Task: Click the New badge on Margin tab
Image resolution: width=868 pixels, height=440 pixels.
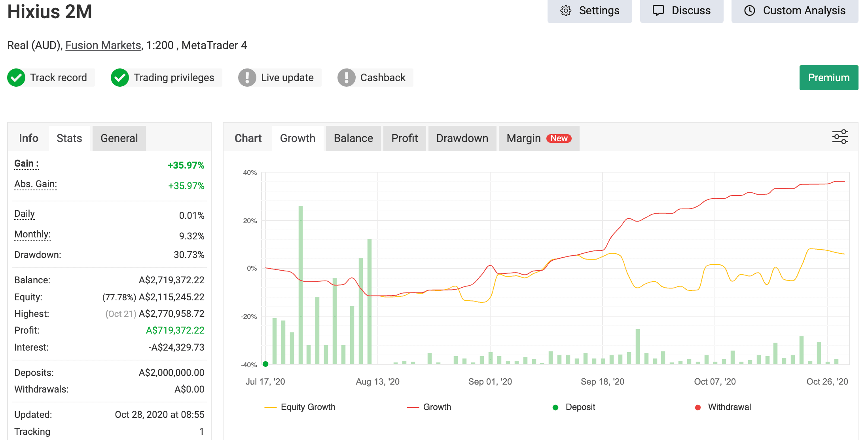Action: pyautogui.click(x=559, y=138)
